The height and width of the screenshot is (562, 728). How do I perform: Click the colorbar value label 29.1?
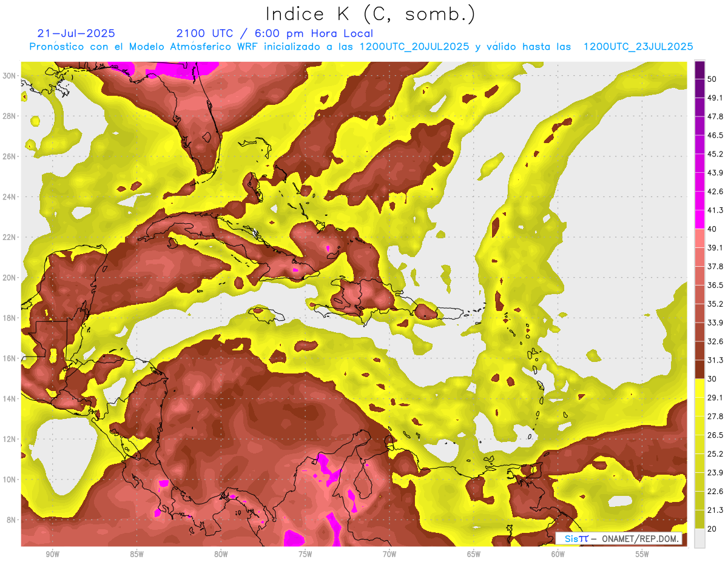click(715, 397)
